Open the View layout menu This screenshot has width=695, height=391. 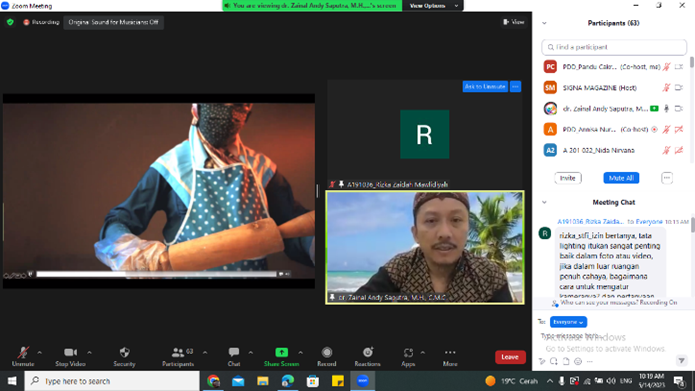tap(514, 22)
